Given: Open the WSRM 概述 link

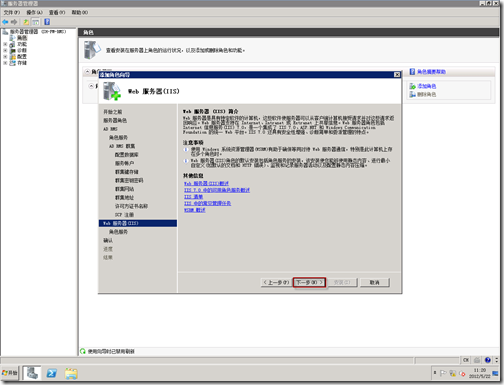Looking at the screenshot, I should 195,210.
